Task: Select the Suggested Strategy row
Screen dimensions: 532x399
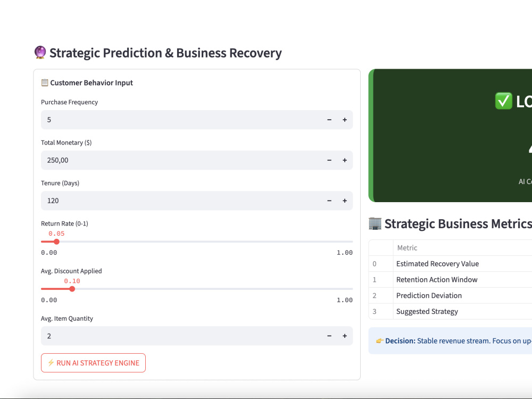Action: (x=450, y=311)
